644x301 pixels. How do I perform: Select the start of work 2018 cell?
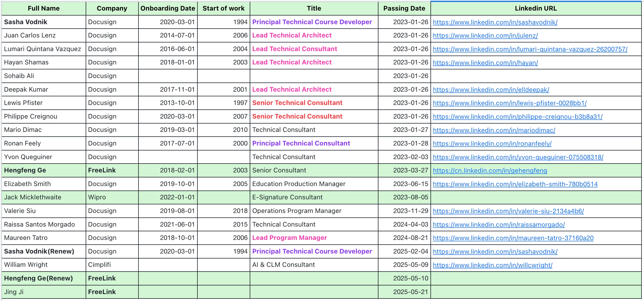(x=224, y=211)
